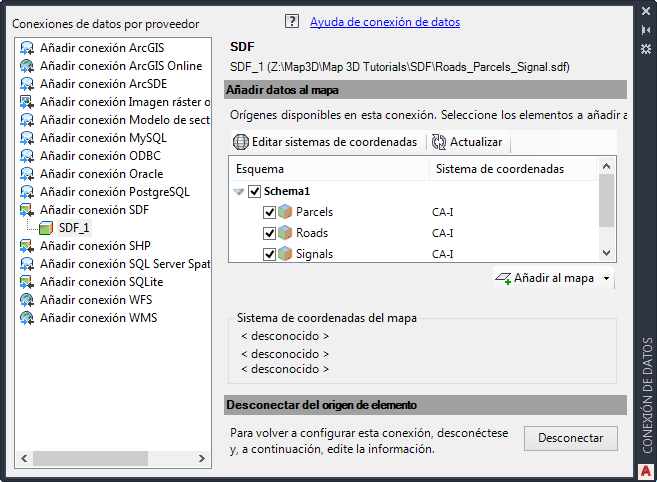Image resolution: width=657 pixels, height=482 pixels.
Task: Click the help question mark icon
Action: point(292,21)
